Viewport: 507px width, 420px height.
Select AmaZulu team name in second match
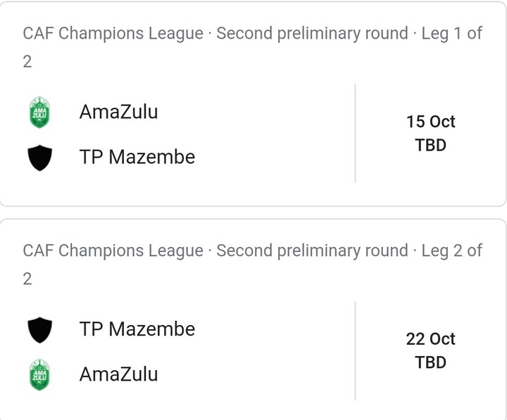pyautogui.click(x=119, y=374)
